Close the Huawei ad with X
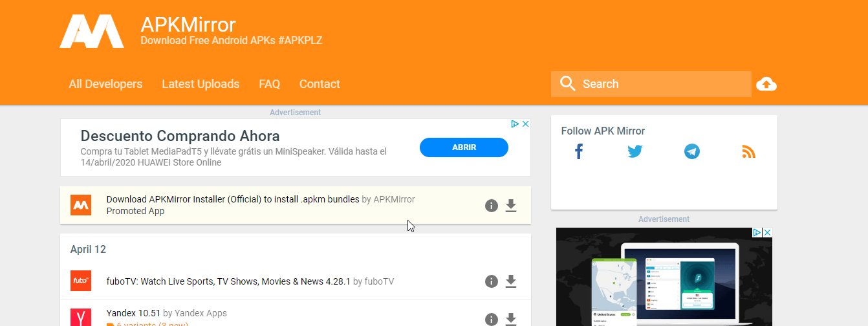Screen dimensions: 868x326 click(526, 124)
